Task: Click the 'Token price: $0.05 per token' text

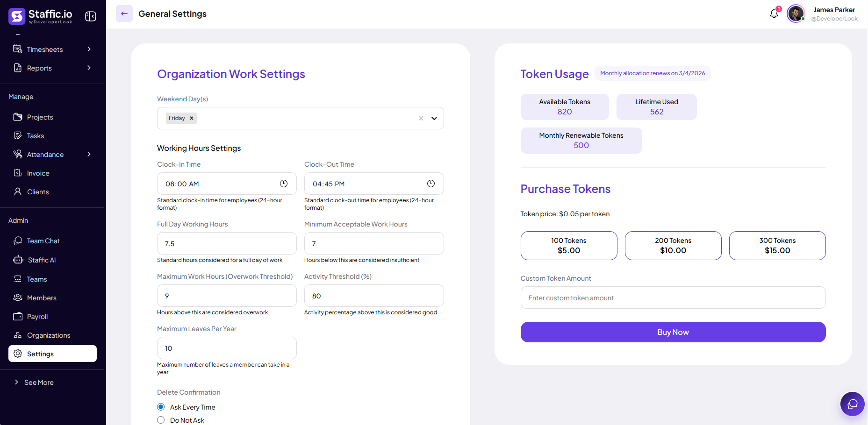Action: 565,214
